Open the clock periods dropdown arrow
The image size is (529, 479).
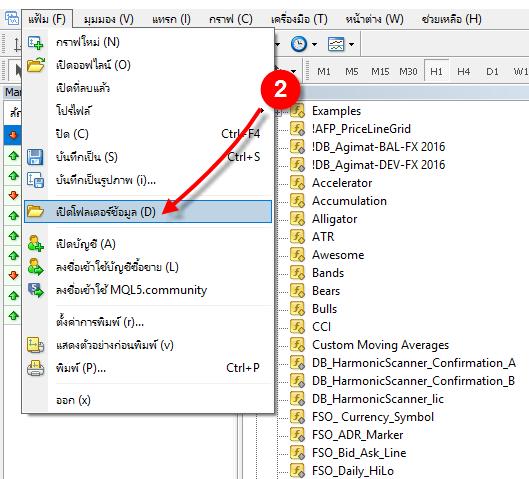(314, 44)
